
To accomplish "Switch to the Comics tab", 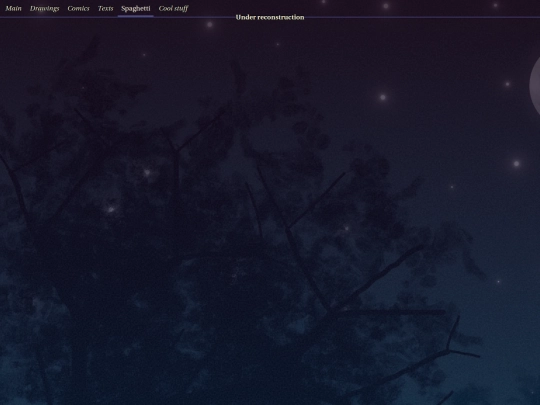I will [x=79, y=8].
